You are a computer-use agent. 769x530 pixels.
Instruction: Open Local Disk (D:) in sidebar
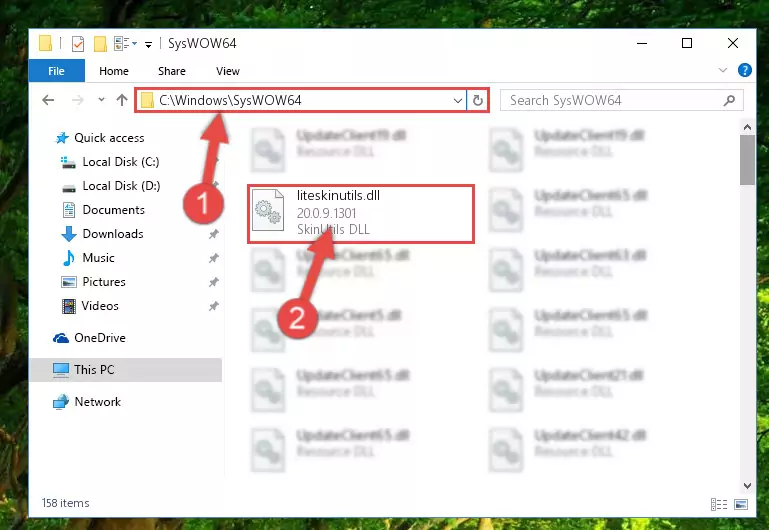tap(121, 186)
